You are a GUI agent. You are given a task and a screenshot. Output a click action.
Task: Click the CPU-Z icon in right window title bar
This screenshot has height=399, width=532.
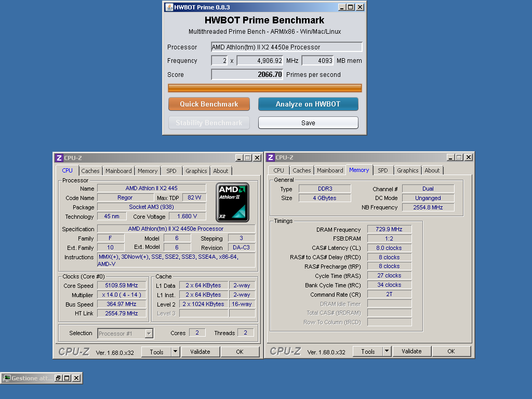click(x=270, y=157)
